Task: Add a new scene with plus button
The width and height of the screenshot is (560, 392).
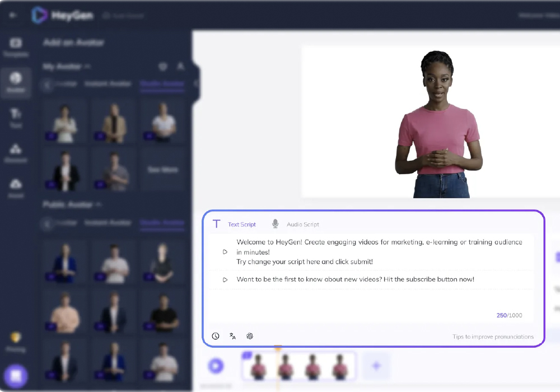Action: (x=376, y=366)
